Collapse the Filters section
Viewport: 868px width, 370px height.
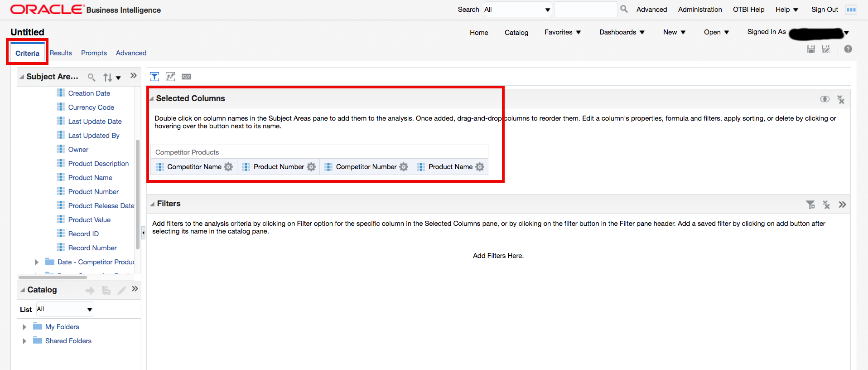[x=153, y=204]
